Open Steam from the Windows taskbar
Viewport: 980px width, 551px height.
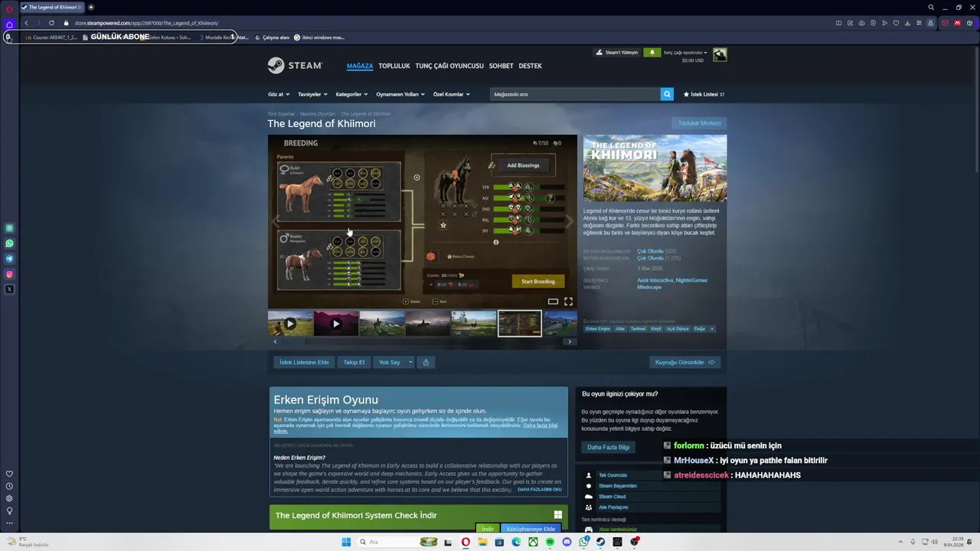click(x=601, y=542)
